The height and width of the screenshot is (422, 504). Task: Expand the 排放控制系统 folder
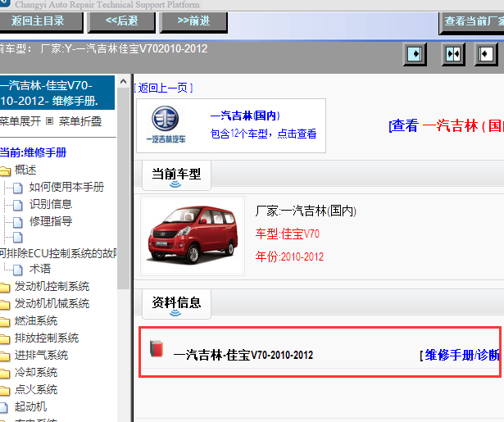[47, 338]
